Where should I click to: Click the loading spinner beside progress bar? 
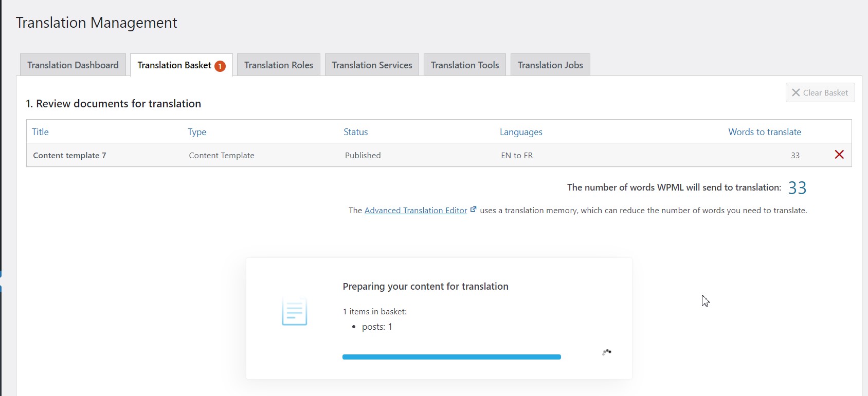(x=607, y=352)
